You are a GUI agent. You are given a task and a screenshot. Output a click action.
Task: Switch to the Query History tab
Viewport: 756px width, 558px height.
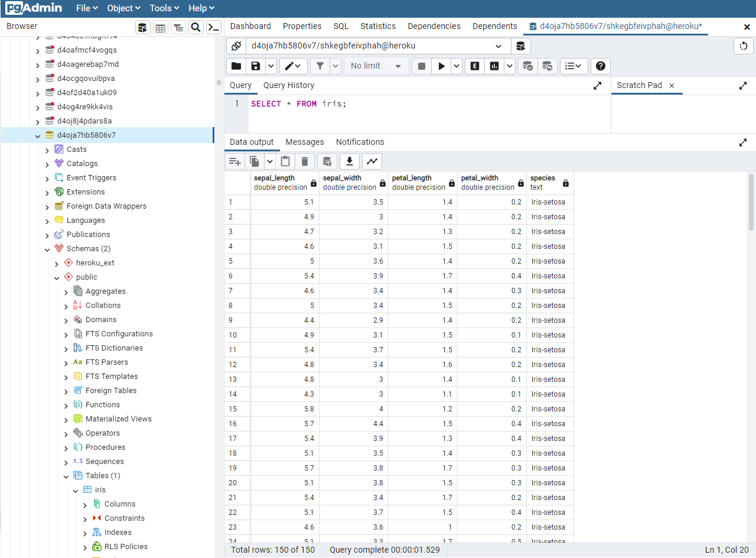point(289,86)
